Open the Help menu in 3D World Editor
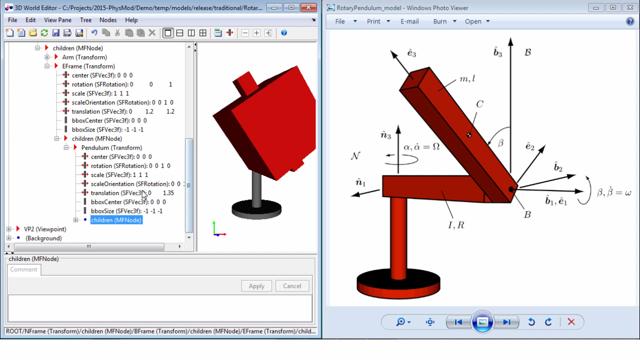This screenshot has height=360, width=640. point(131,20)
